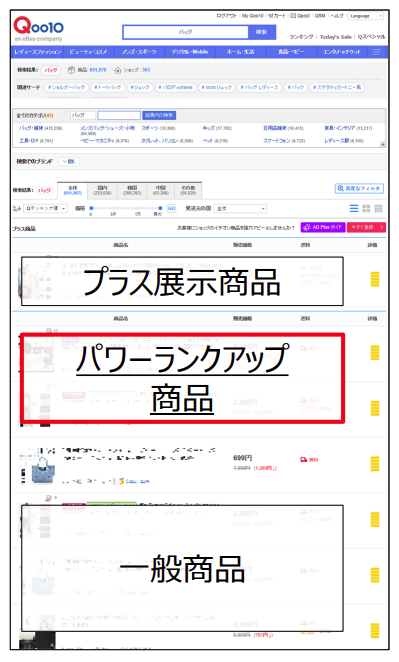Viewport: 399px width, 662px height.
Task: Click the ログアウト link
Action: pos(226,16)
